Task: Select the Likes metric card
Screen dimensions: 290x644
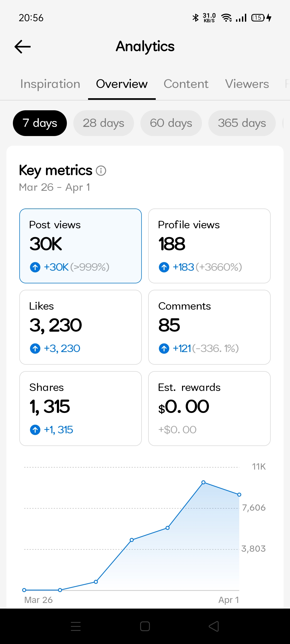Action: click(81, 327)
